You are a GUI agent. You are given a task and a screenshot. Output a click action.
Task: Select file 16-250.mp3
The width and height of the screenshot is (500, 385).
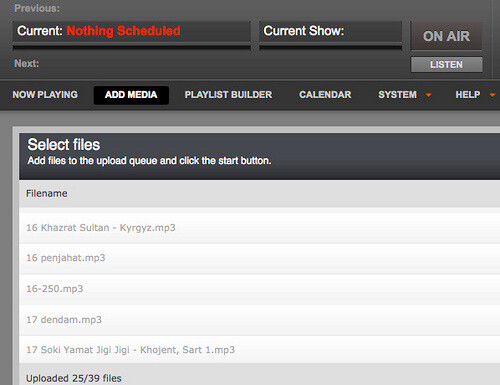pos(259,289)
